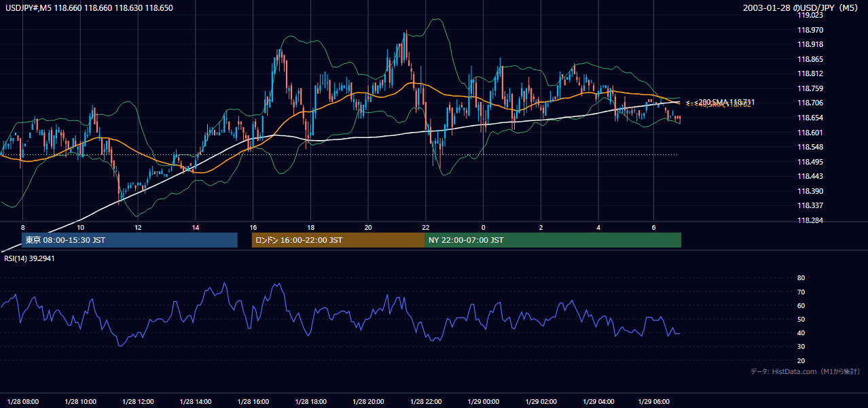This screenshot has width=868, height=408.
Task: Click the bottom time label 1/28 08:00
Action: point(23,401)
